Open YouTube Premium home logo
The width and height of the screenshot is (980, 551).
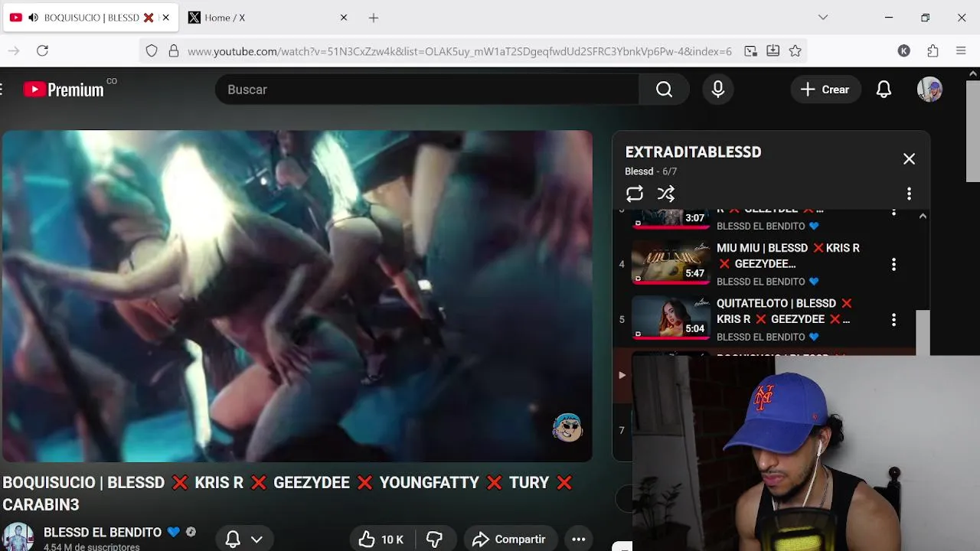coord(64,90)
